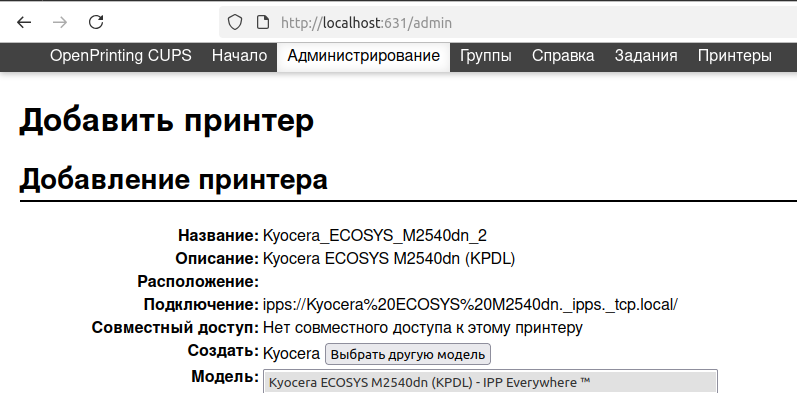797x393 pixels.
Task: Click the ipps:// connection URI text
Action: tap(470, 305)
